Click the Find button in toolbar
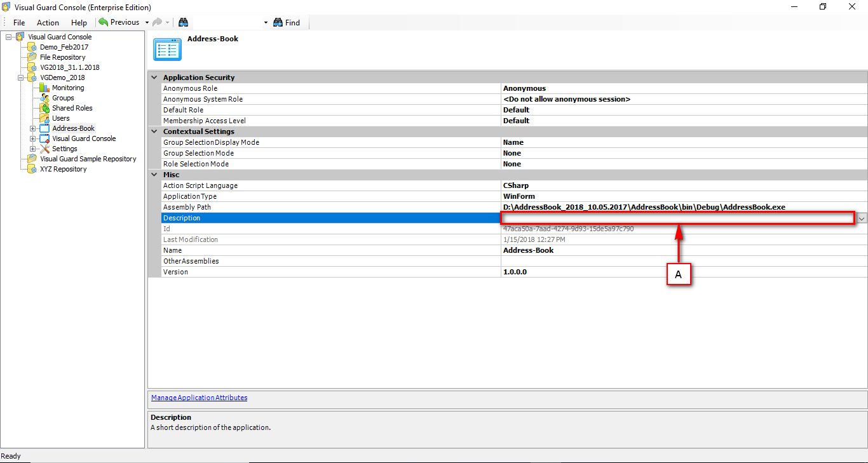This screenshot has height=463, width=868. click(287, 22)
